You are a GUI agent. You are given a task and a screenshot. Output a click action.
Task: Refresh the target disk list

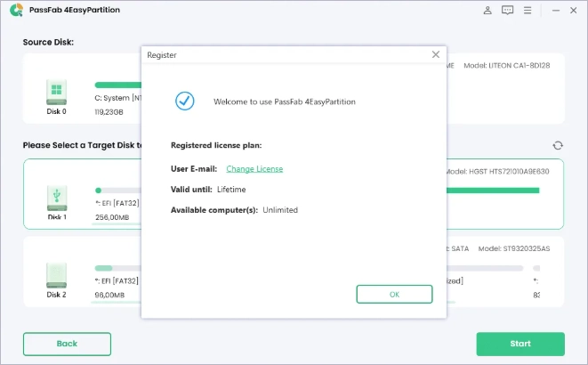pos(558,145)
